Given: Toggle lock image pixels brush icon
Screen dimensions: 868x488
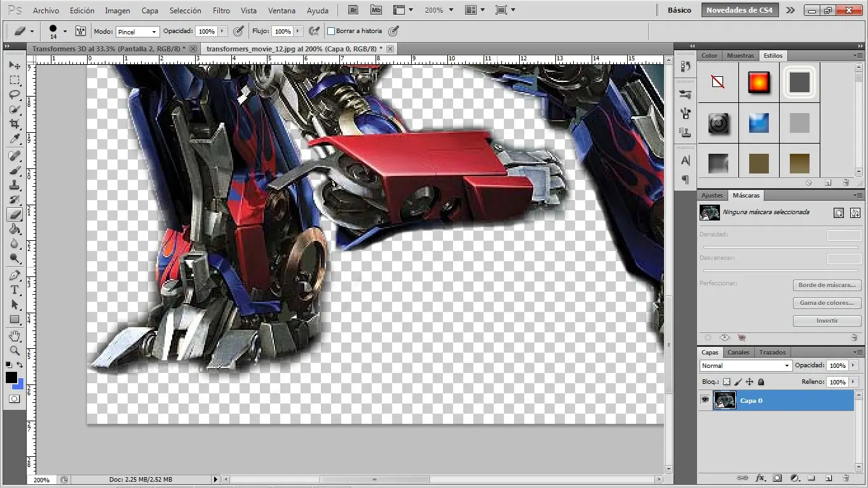Looking at the screenshot, I should tap(738, 382).
